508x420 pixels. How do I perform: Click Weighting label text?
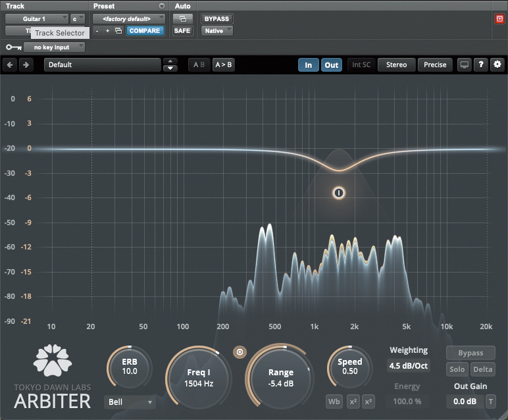409,350
